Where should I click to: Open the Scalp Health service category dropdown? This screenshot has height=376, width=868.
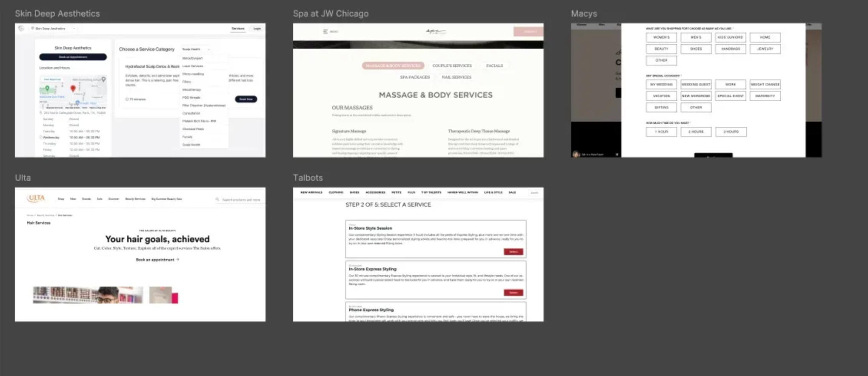[196, 49]
